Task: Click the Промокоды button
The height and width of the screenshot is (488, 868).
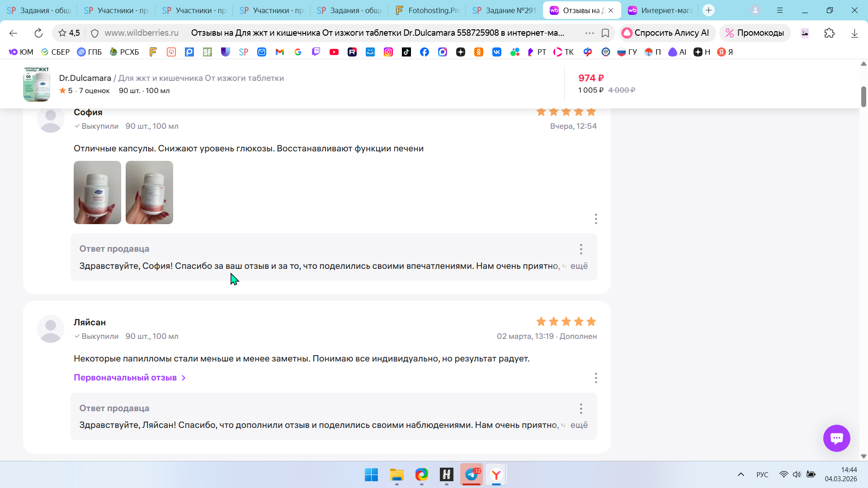Action: point(755,33)
